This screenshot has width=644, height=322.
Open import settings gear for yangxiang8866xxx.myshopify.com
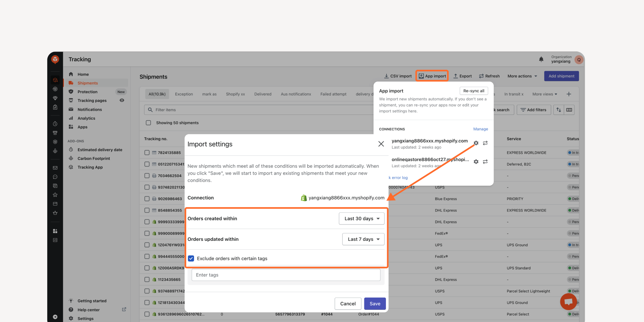point(476,143)
